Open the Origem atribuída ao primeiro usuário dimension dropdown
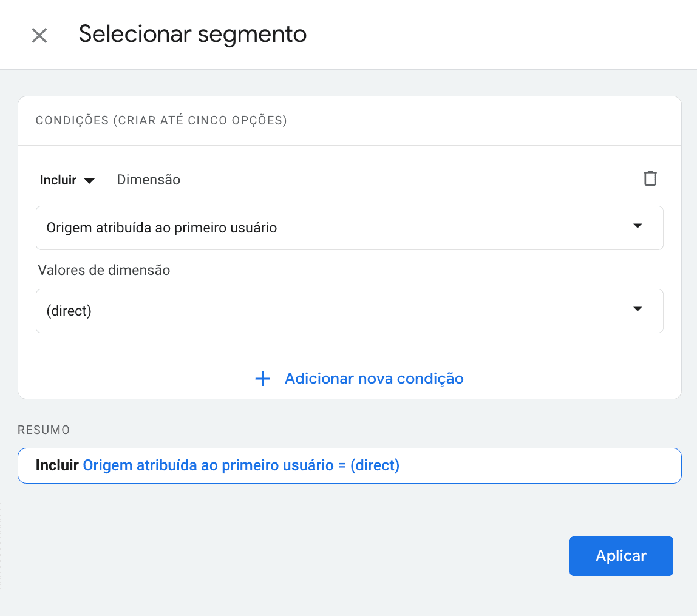The width and height of the screenshot is (697, 616). [349, 226]
